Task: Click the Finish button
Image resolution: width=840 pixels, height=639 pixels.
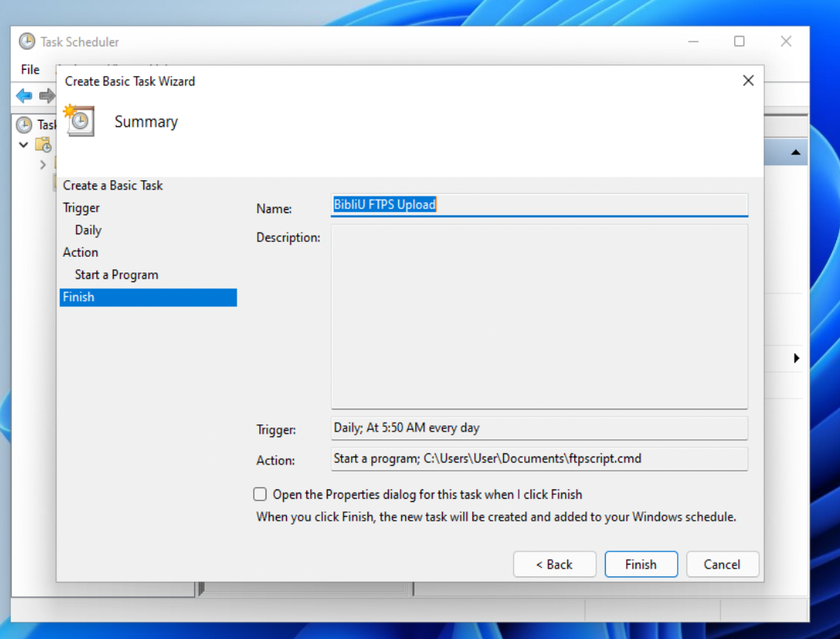Action: (640, 564)
